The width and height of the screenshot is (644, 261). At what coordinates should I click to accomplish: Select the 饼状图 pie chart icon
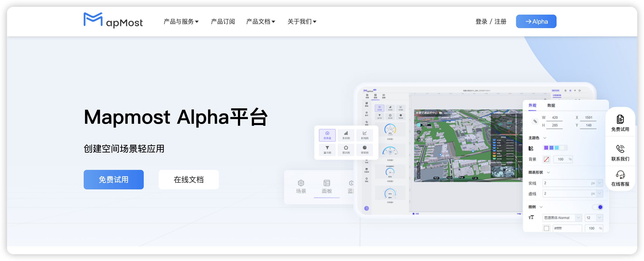[364, 150]
